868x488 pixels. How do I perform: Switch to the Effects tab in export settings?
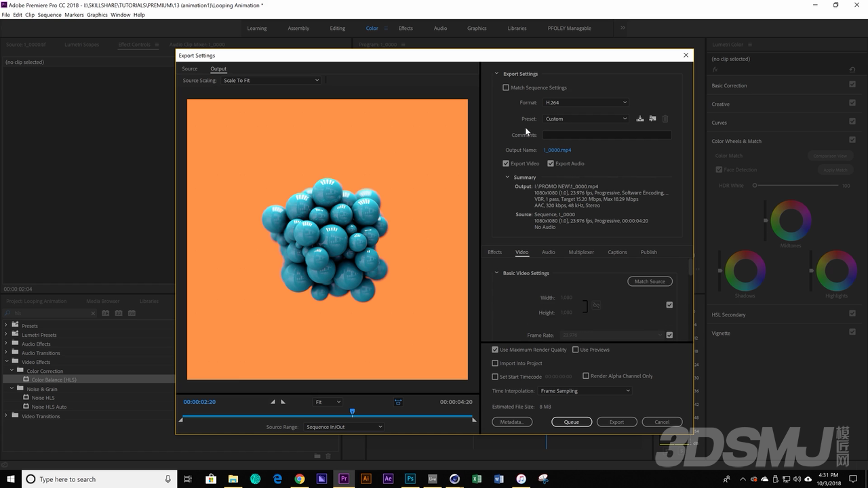point(495,252)
